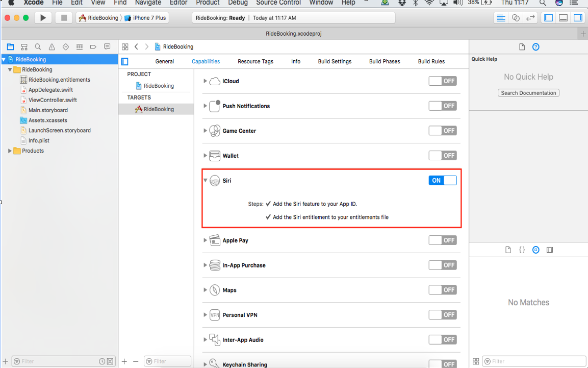Viewport: 588px width, 368px height.
Task: Choose the iPhone 7 Plus destination
Action: [x=145, y=18]
